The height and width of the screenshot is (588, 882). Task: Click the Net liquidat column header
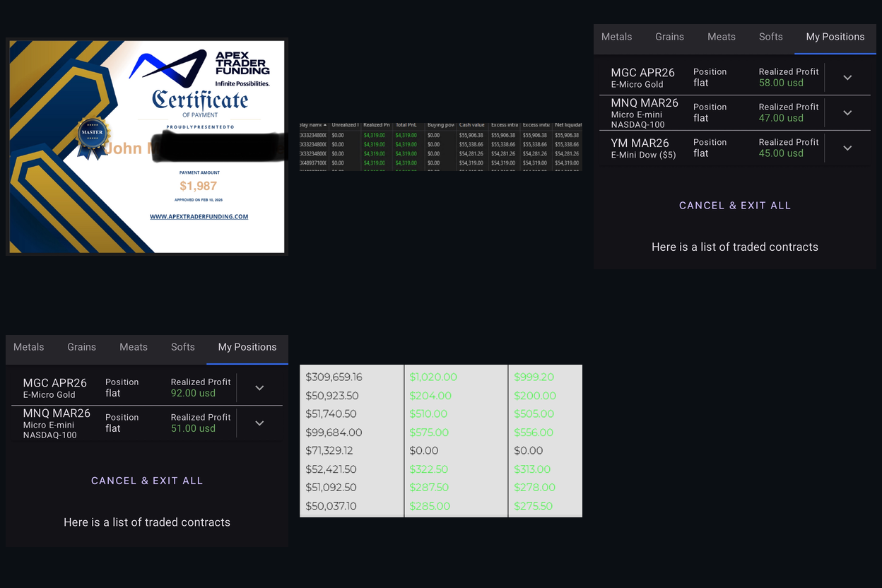[568, 125]
